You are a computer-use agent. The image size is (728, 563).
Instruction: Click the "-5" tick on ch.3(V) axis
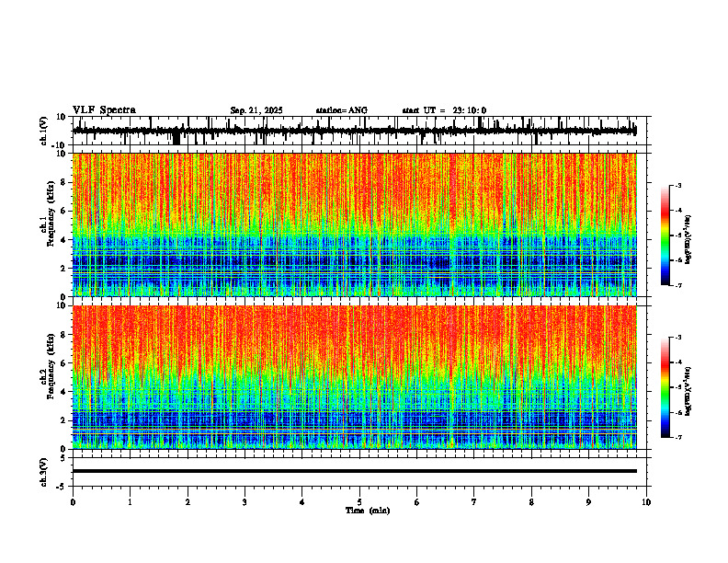[63, 487]
